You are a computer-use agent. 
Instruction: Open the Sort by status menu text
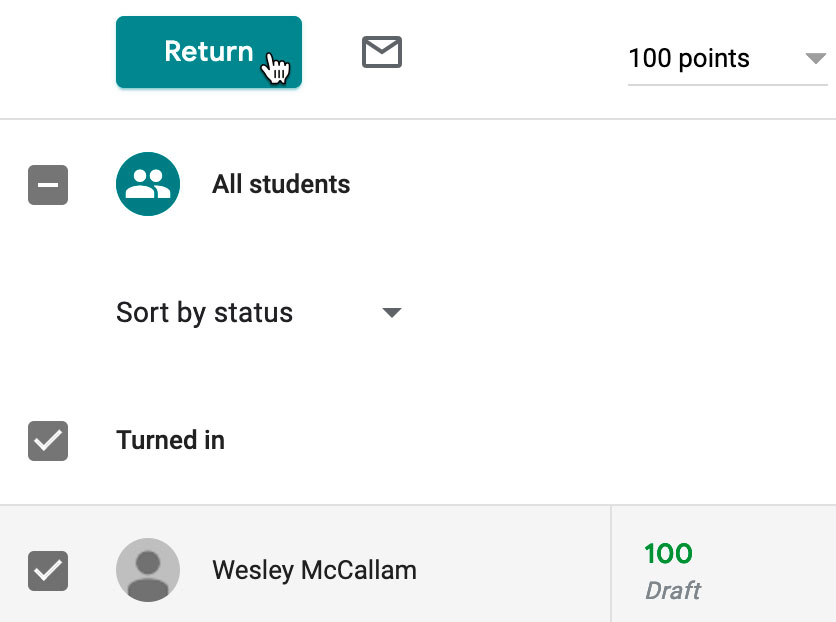[x=205, y=313]
